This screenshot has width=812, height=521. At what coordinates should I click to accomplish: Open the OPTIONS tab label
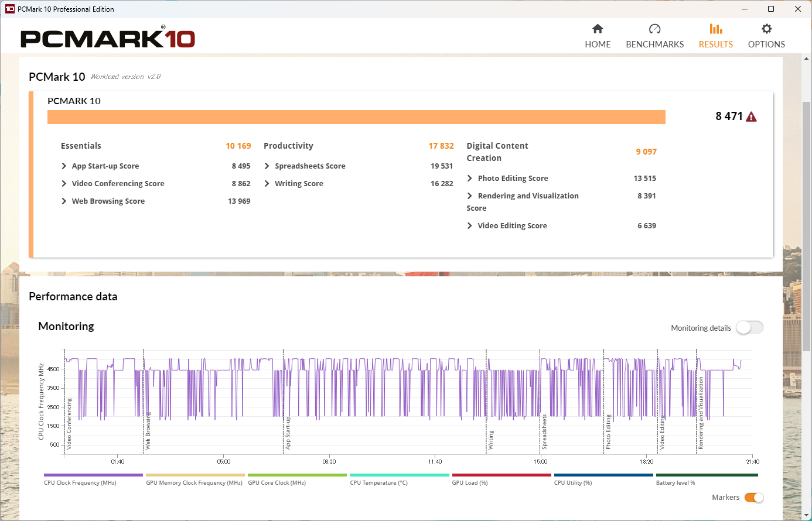tap(766, 44)
